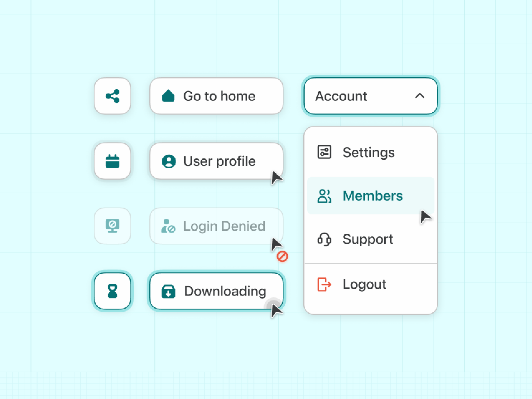Click the download box icon in Downloading
The width and height of the screenshot is (532, 399).
(168, 291)
